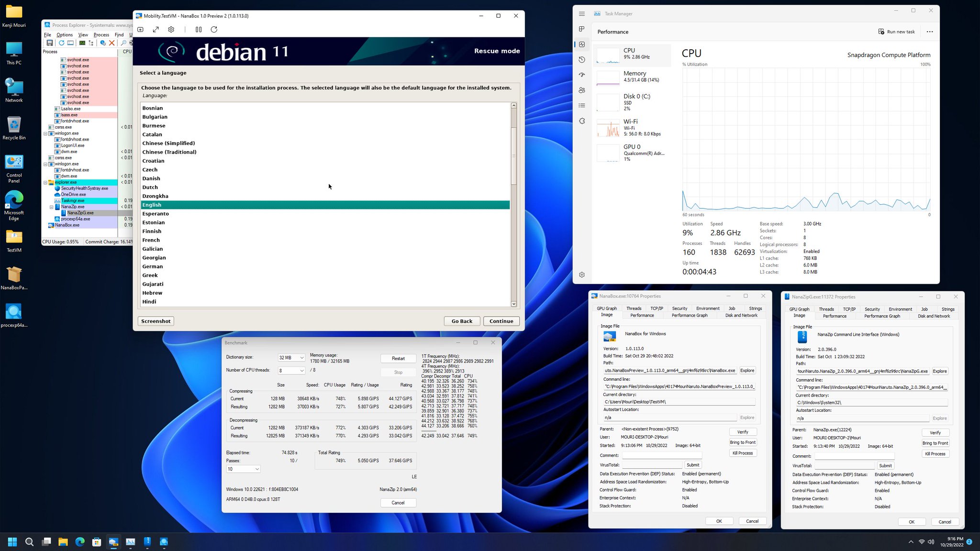Open Users view in Task Manager sidebar

[x=581, y=90]
